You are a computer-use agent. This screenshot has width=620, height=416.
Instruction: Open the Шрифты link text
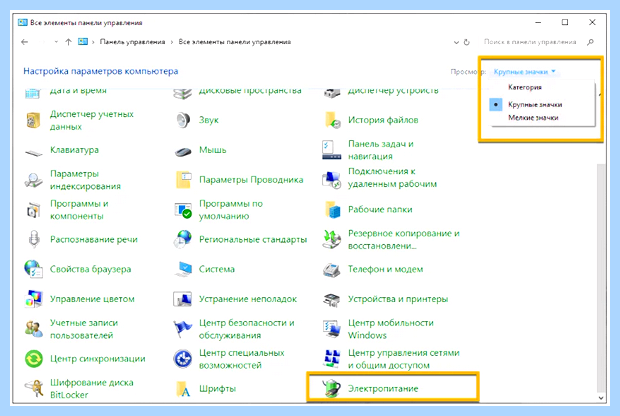point(217,389)
